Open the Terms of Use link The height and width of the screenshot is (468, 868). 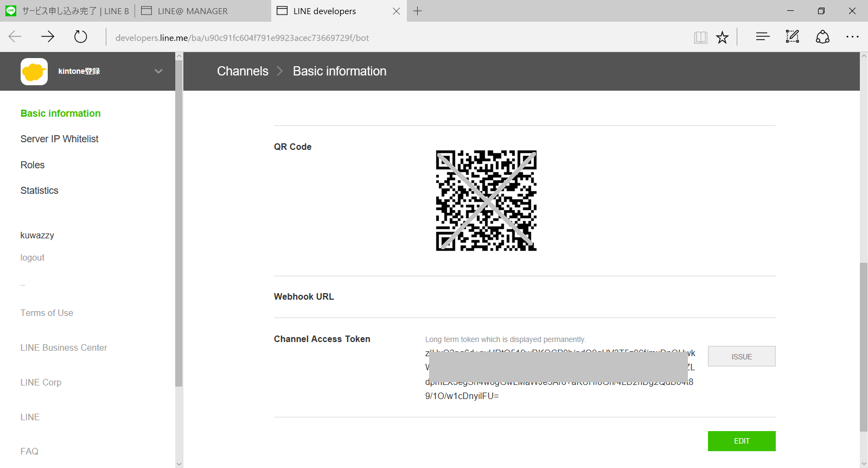click(47, 313)
